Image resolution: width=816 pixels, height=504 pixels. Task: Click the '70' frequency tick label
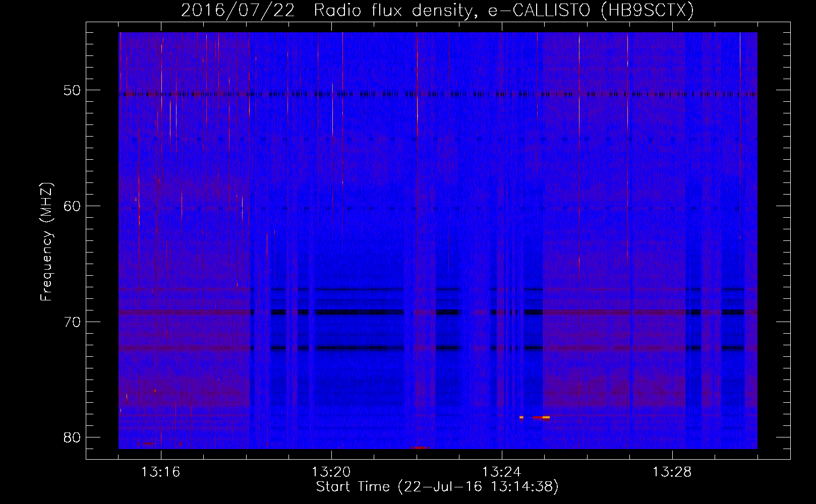pos(72,322)
